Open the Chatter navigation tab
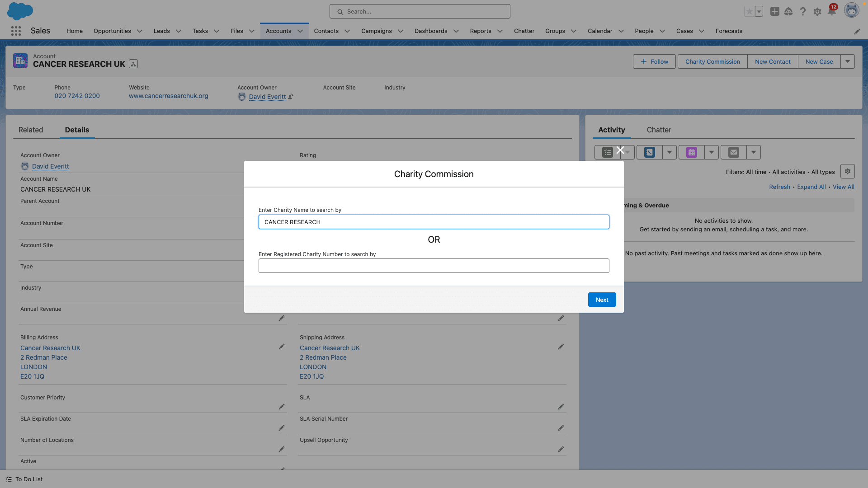 [524, 31]
